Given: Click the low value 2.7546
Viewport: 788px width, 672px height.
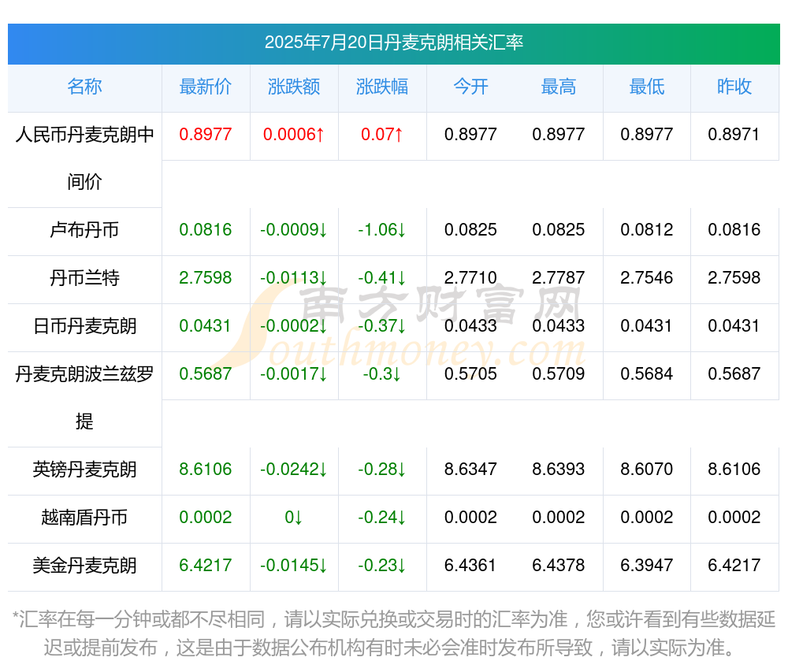Looking at the screenshot, I should [647, 278].
